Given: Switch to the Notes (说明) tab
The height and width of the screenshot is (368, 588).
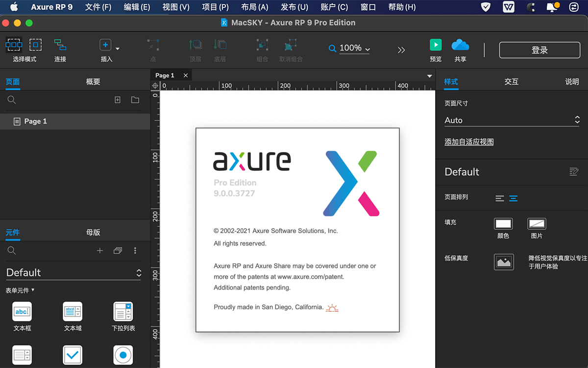Looking at the screenshot, I should (572, 82).
